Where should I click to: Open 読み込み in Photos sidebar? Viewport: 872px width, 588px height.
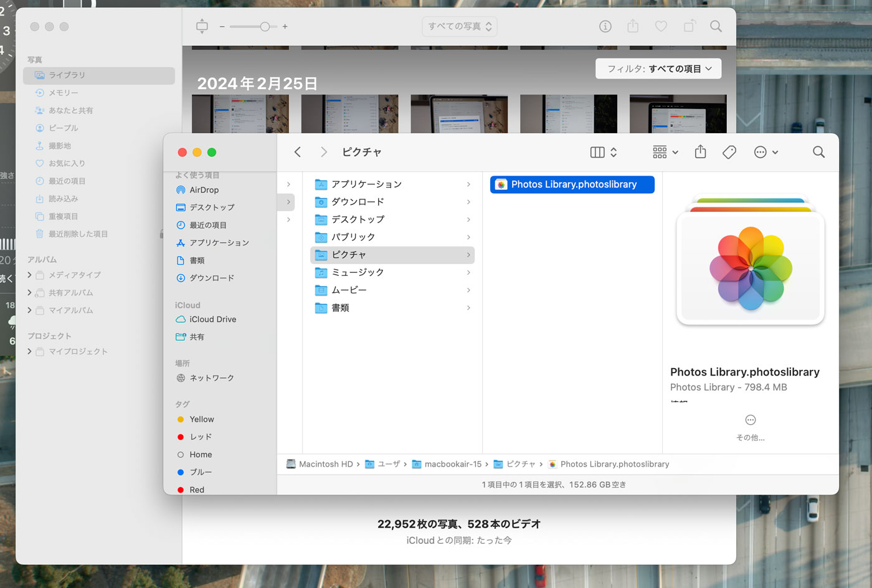56,199
